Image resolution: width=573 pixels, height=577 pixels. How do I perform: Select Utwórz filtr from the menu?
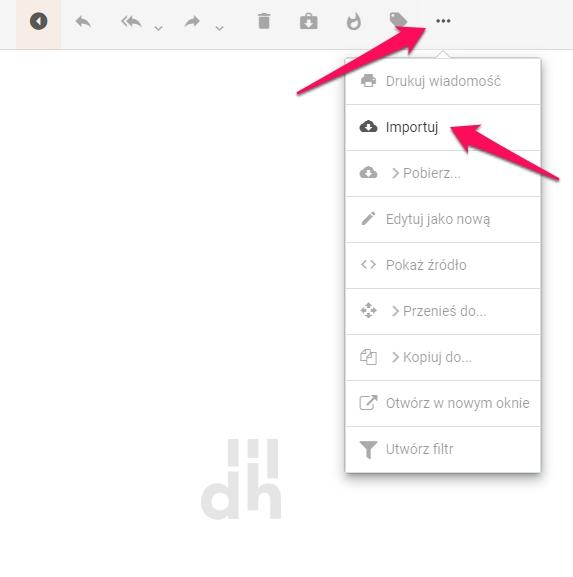pos(443,449)
